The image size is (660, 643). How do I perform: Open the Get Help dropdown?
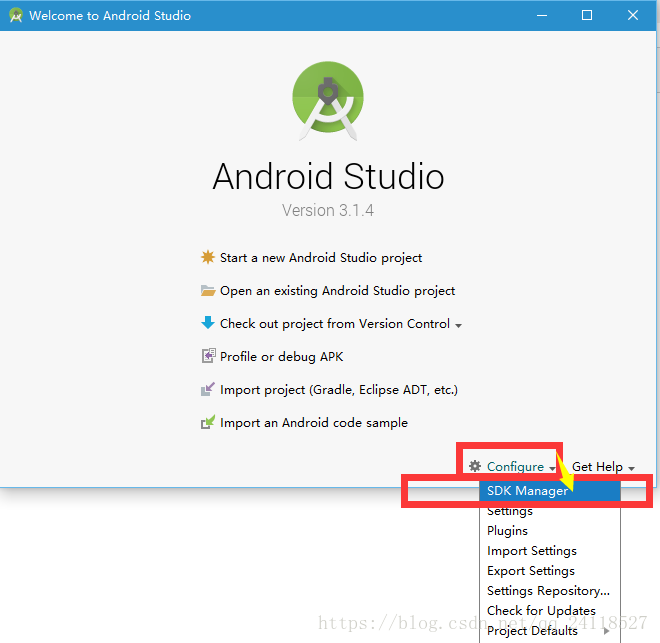[x=603, y=467]
